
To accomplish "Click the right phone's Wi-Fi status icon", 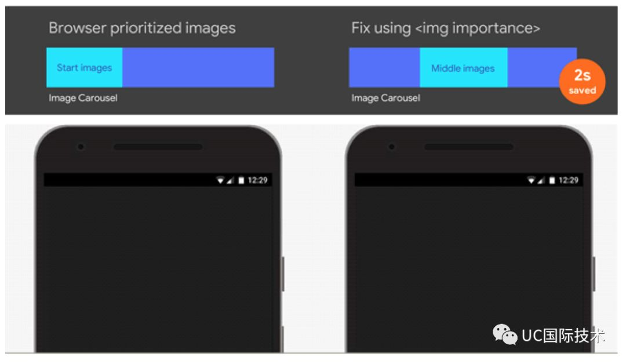I will pyautogui.click(x=531, y=180).
